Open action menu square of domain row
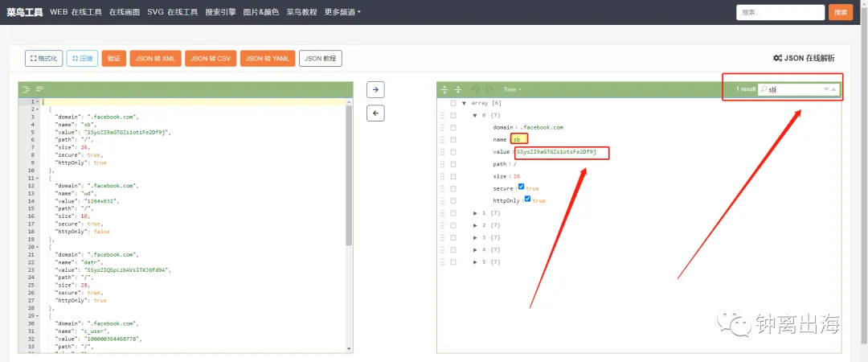Image resolution: width=868 pixels, height=362 pixels. (453, 127)
